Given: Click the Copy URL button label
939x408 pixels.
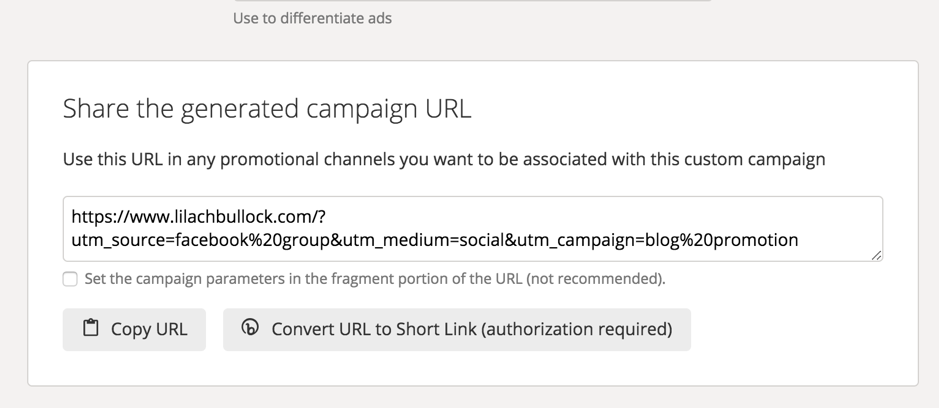Looking at the screenshot, I should 149,330.
